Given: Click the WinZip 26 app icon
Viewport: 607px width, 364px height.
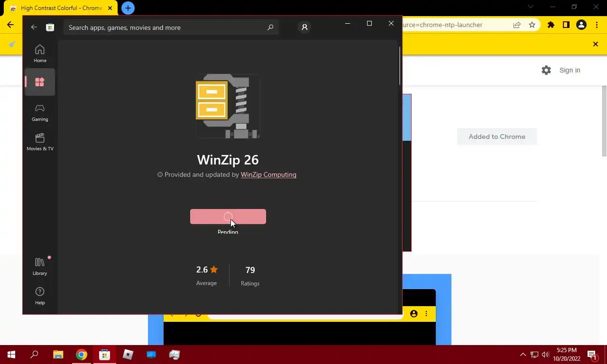Looking at the screenshot, I should (x=228, y=106).
